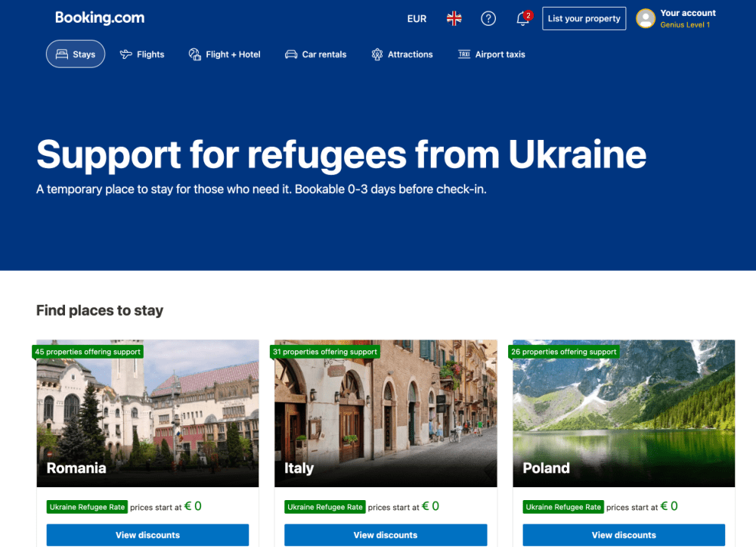Click the taxi icon beside Airport taxis
The height and width of the screenshot is (547, 756).
click(x=464, y=54)
